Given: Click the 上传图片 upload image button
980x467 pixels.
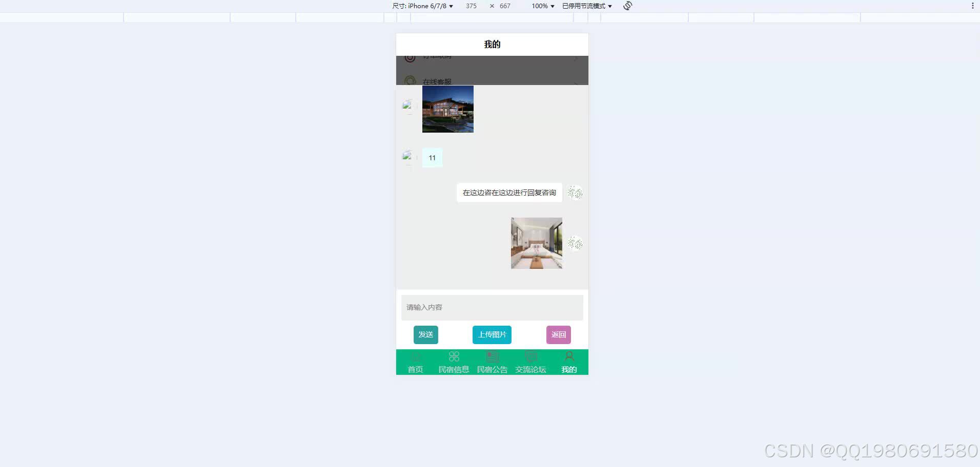Looking at the screenshot, I should pos(492,334).
